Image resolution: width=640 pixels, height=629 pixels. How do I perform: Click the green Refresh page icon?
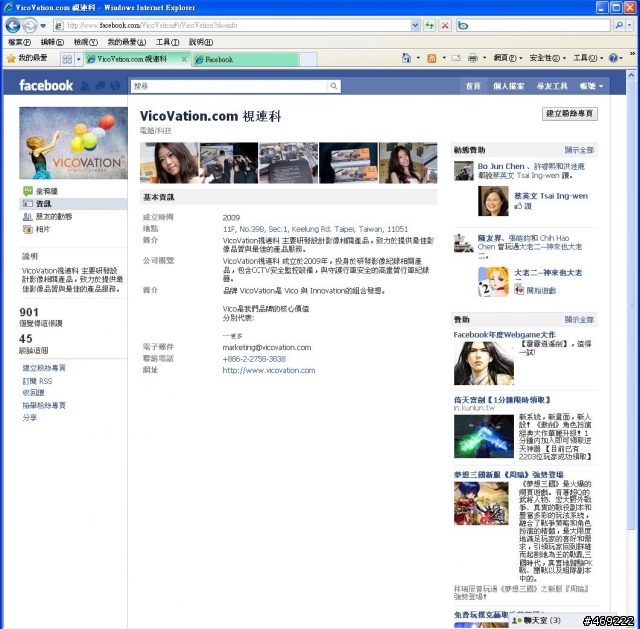click(x=429, y=25)
